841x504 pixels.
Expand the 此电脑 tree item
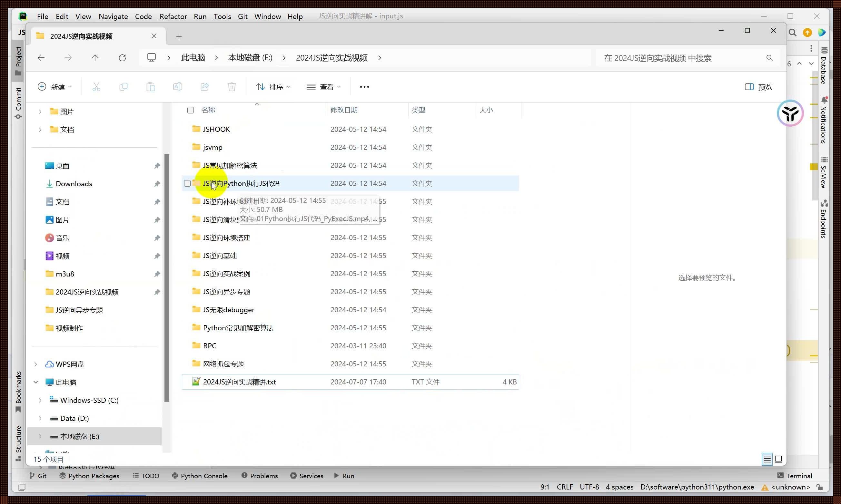click(x=35, y=382)
